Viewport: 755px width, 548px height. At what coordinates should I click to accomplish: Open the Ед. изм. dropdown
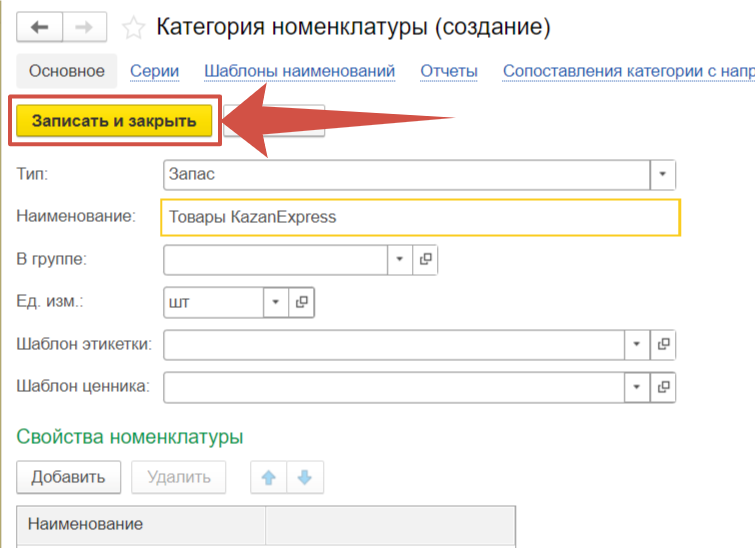[275, 301]
